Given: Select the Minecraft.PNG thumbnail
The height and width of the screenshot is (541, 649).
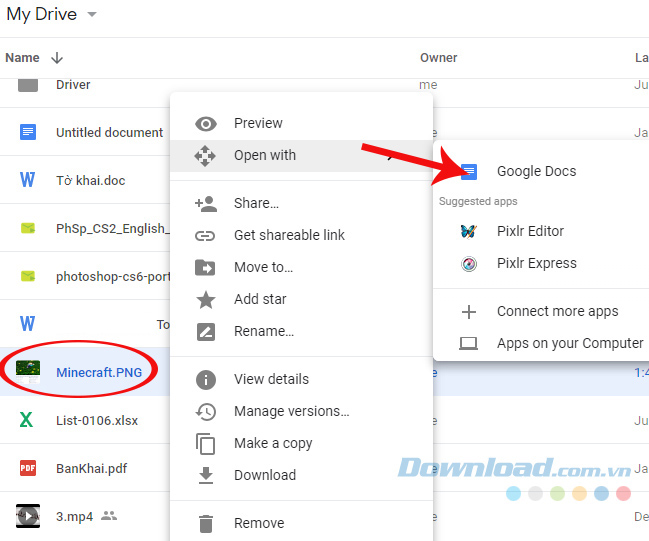Looking at the screenshot, I should coord(28,372).
